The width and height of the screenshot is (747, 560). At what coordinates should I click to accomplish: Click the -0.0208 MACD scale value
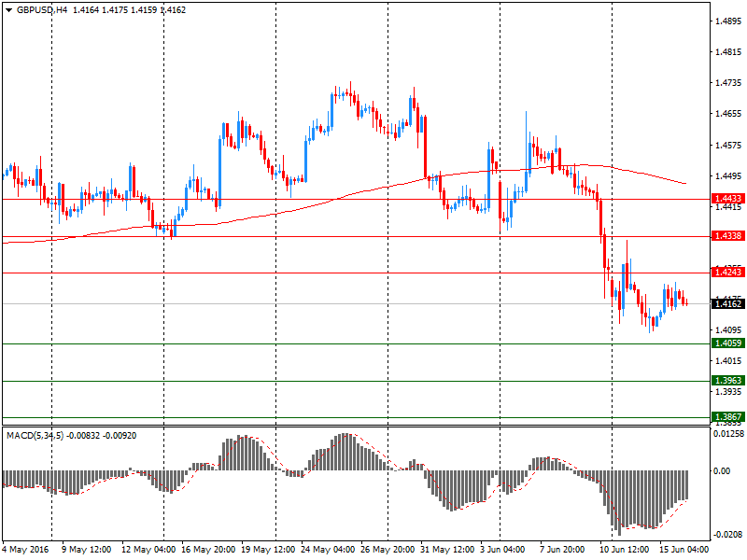point(728,535)
